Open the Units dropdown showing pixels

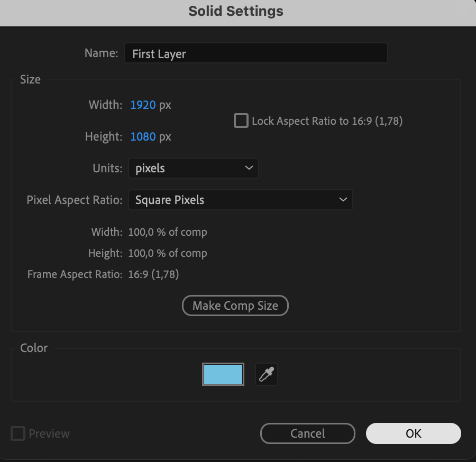(193, 169)
